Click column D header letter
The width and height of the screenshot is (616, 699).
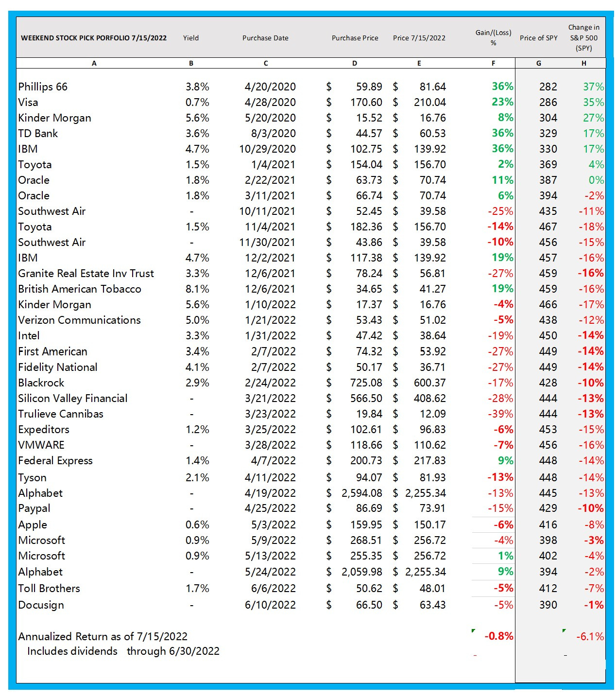pyautogui.click(x=355, y=63)
